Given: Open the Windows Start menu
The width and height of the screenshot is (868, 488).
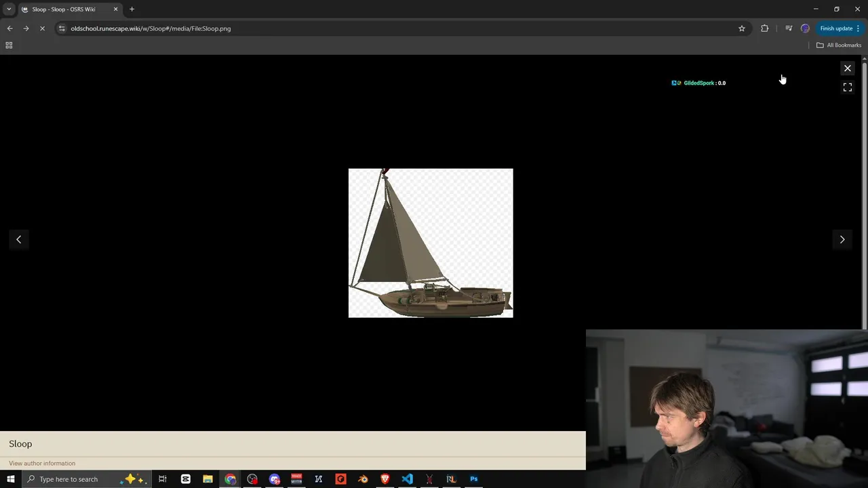Looking at the screenshot, I should (11, 479).
